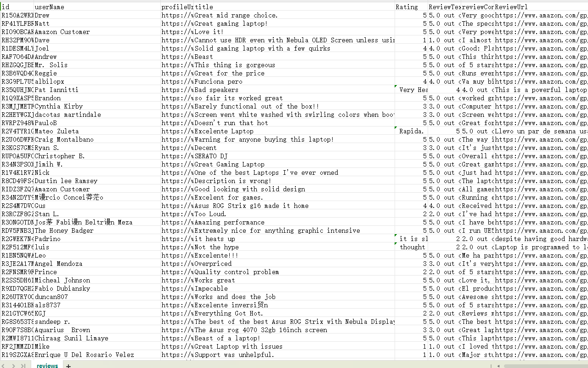Go to next sheet with right arrow
Screen dimensions: 588x368
14,366
